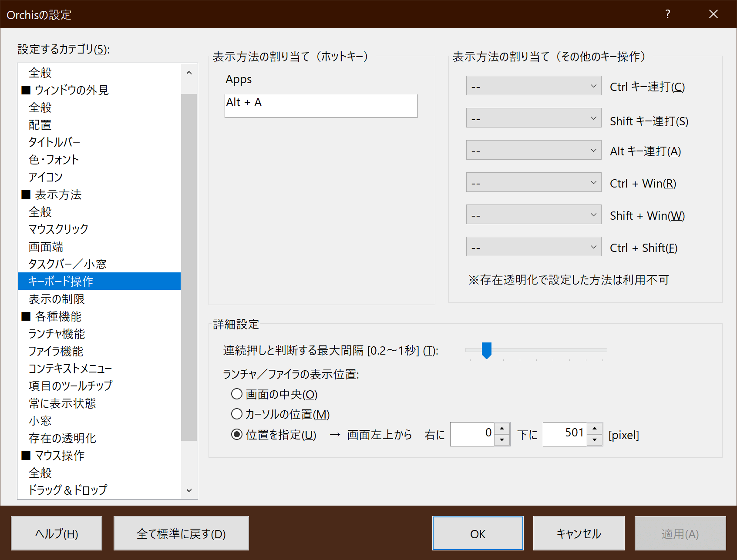Select the タイトルバー category
737x560 pixels.
point(99,142)
